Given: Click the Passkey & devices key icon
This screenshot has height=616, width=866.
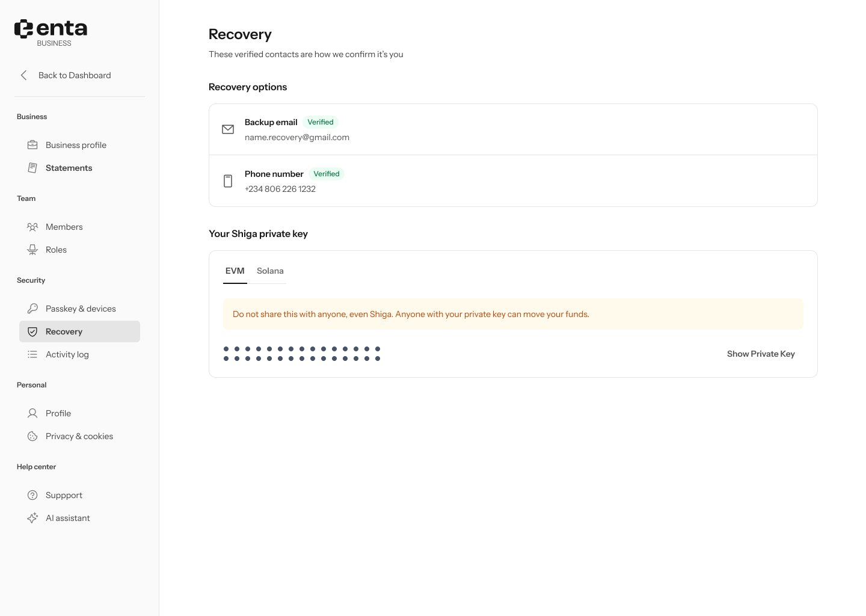Looking at the screenshot, I should tap(32, 309).
